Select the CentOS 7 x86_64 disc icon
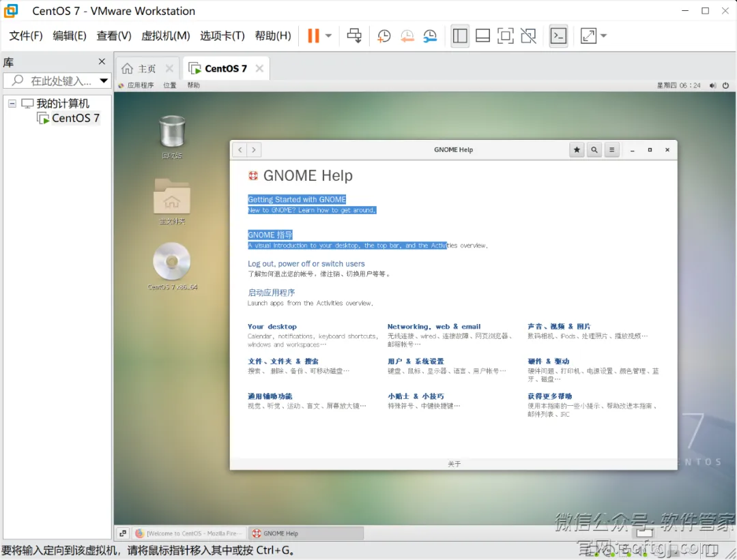The height and width of the screenshot is (560, 737). 172,266
